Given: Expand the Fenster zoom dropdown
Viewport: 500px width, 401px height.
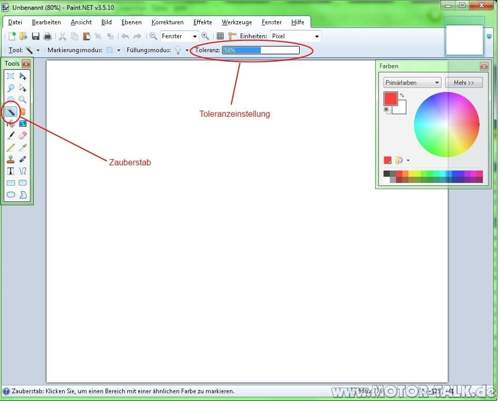Looking at the screenshot, I should pyautogui.click(x=179, y=36).
